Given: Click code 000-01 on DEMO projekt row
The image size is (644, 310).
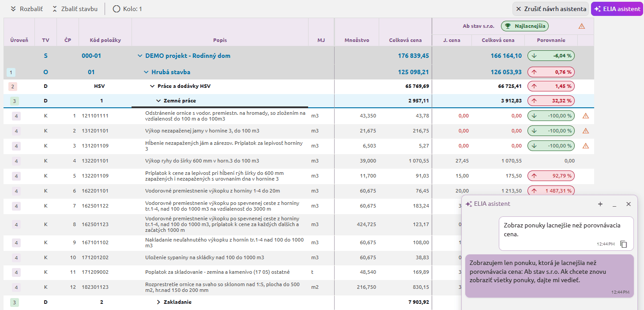Looking at the screenshot, I should coord(91,56).
